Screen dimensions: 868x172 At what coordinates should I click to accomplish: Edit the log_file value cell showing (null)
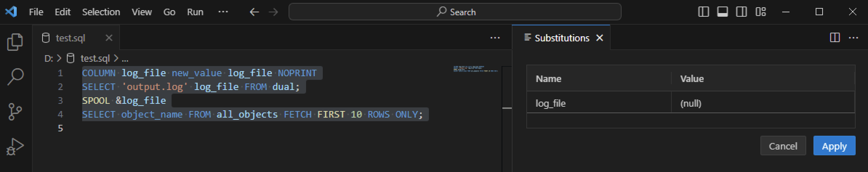762,103
